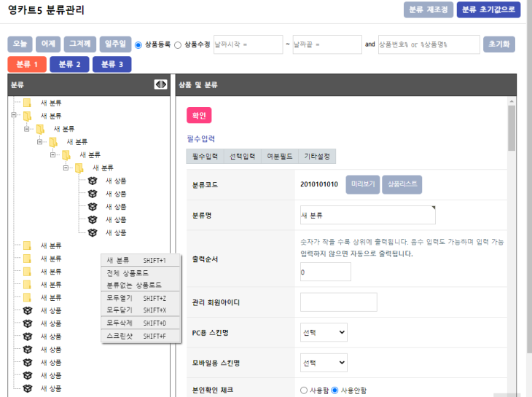This screenshot has width=532, height=397.
Task: Click the form panel scroll-up arrow
Action: coord(512,101)
